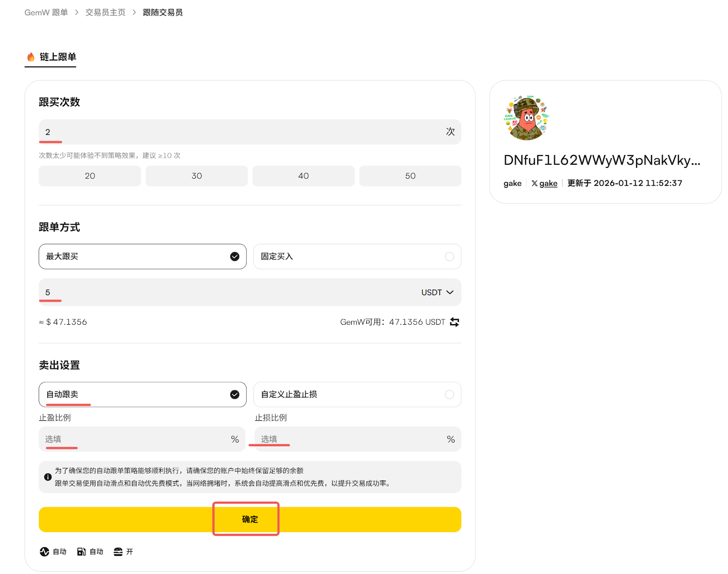Click the X logo beside gake
The width and height of the screenshot is (728, 574).
[535, 183]
